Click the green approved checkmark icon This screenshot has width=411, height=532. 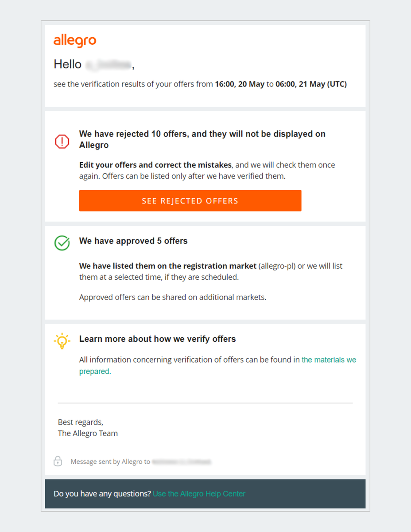62,243
